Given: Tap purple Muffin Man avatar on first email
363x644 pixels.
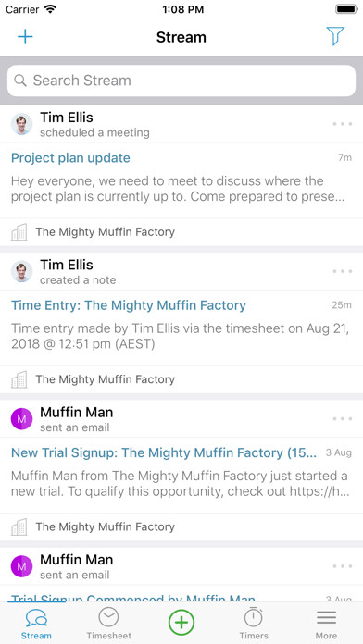Looking at the screenshot, I should pos(22,419).
